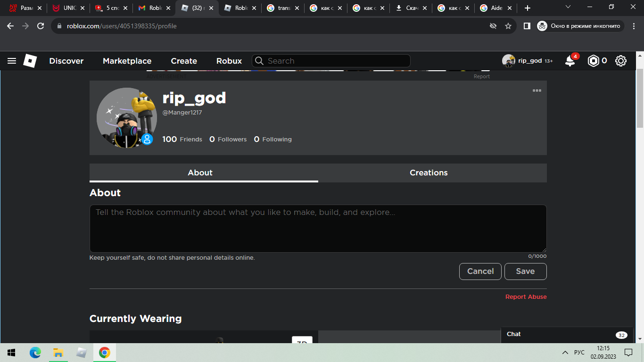The image size is (644, 362).
Task: Click the third-party cookies blocked eye icon
Action: 493,26
